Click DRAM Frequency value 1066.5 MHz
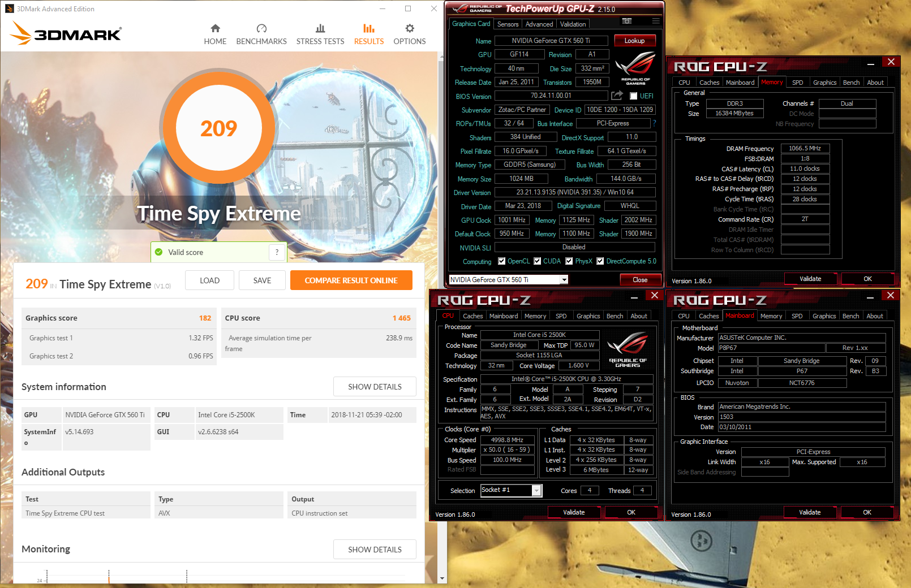 click(805, 148)
